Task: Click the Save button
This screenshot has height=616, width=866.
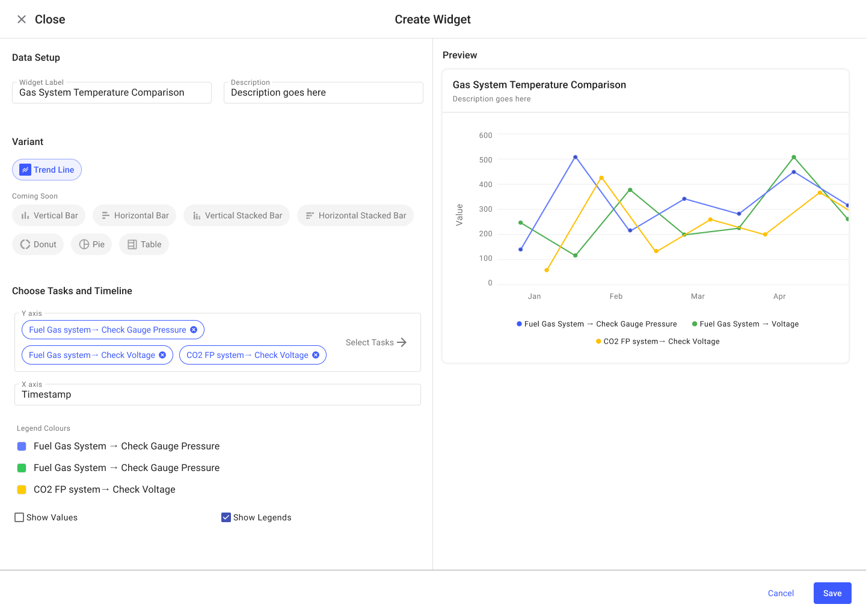Action: point(832,593)
